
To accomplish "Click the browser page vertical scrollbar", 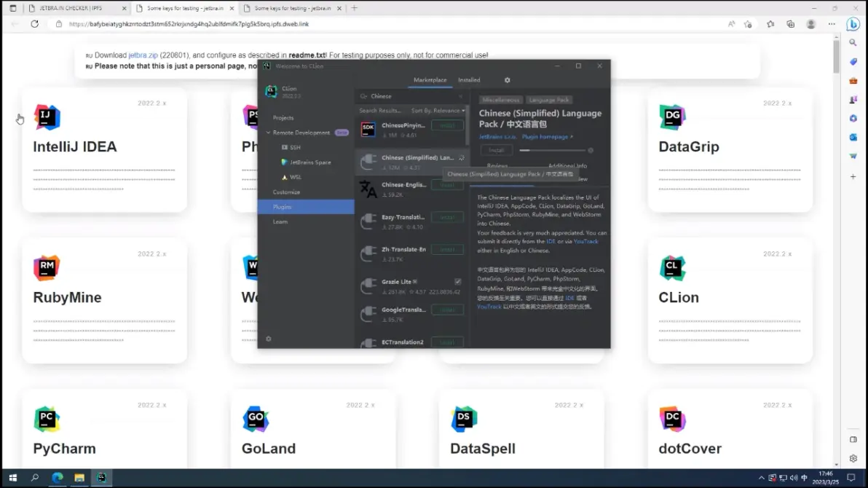I will point(836,57).
